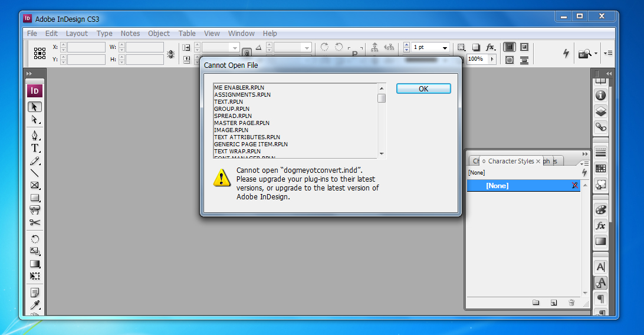Open the Type menu
The height and width of the screenshot is (335, 644).
pyautogui.click(x=104, y=33)
